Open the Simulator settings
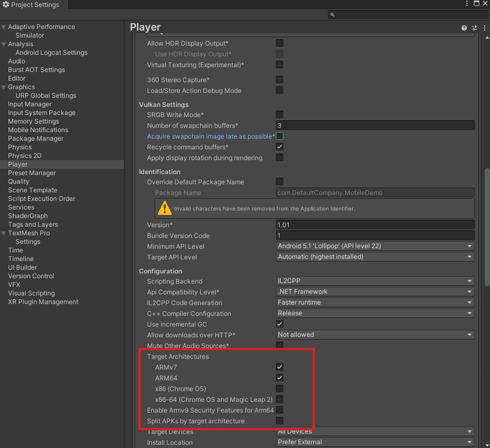The width and height of the screenshot is (490, 448). coord(30,35)
